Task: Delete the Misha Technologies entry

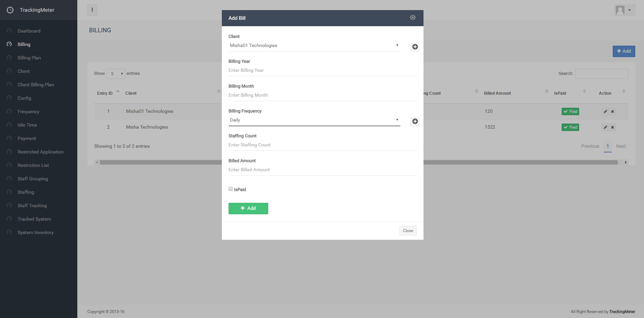Action: point(612,127)
